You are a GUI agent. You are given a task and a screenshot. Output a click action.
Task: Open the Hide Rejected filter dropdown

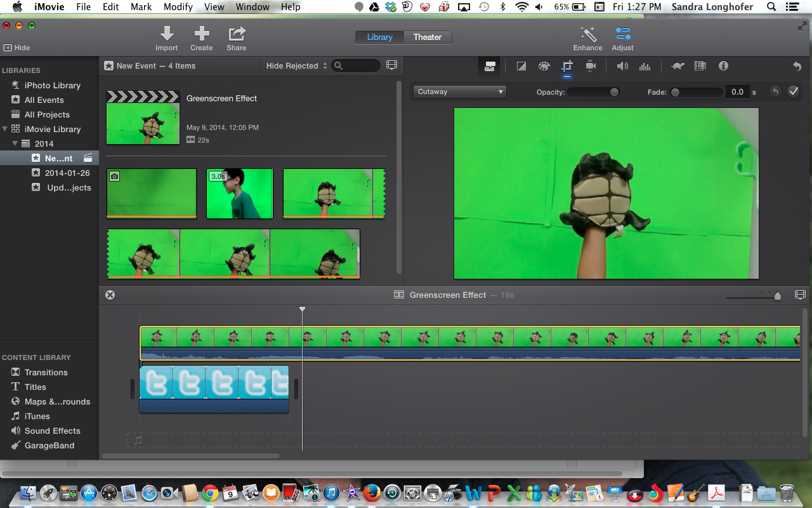(x=296, y=66)
